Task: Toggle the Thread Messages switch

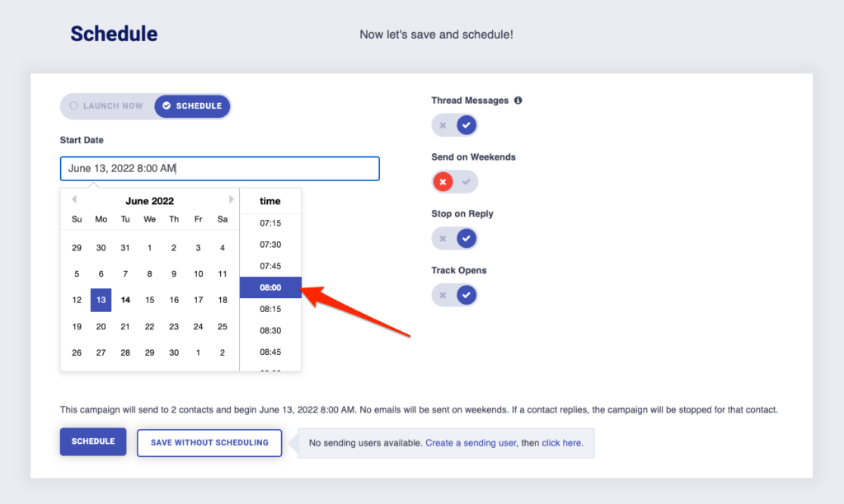Action: (454, 125)
